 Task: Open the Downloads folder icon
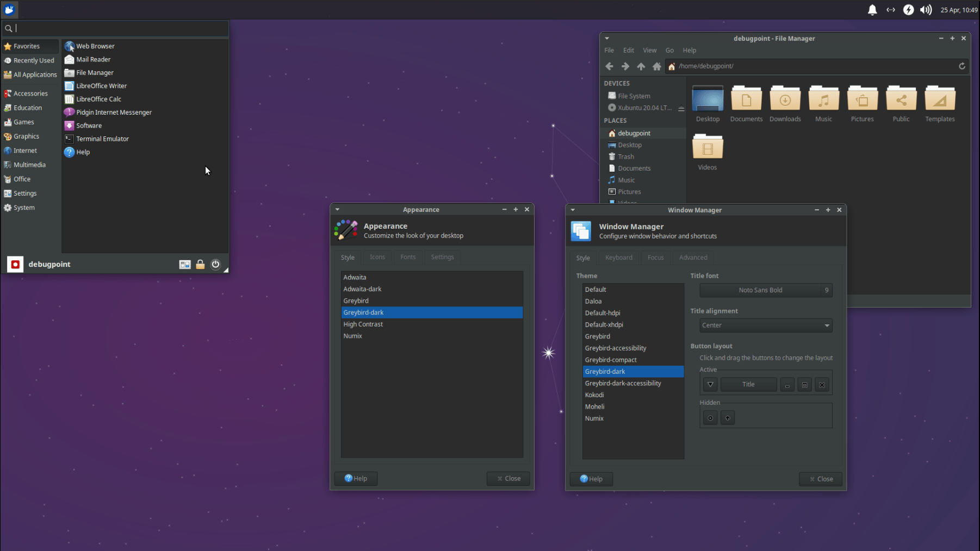(x=785, y=99)
